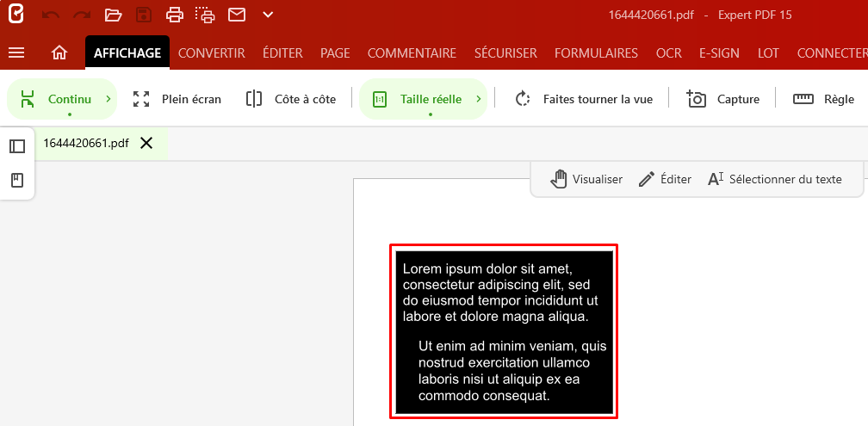868x426 pixels.
Task: Click the title text Expert PDF 15
Action: (x=755, y=15)
